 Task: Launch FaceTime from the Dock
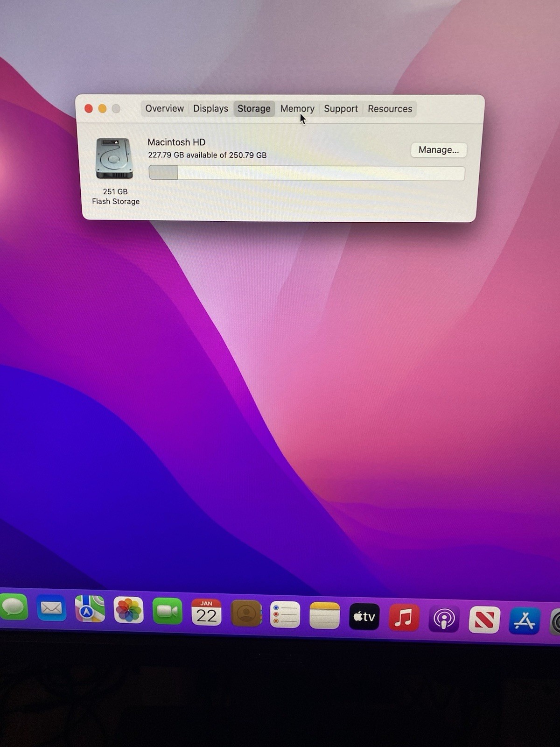coord(167,611)
